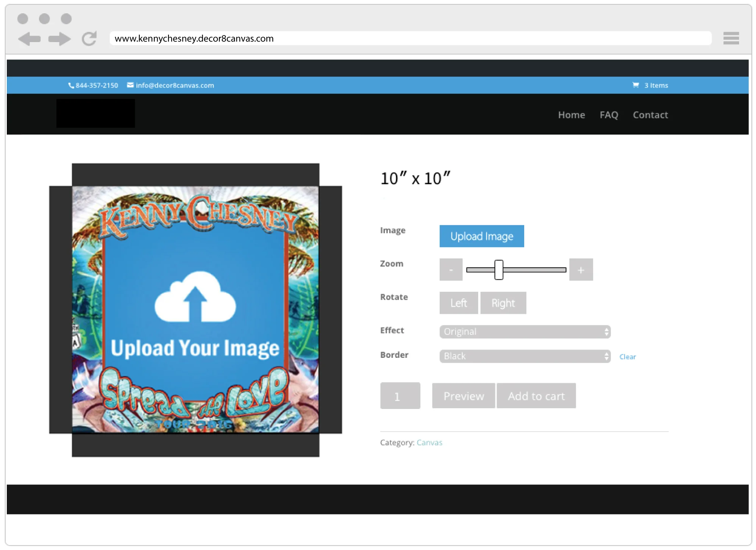Image resolution: width=756 pixels, height=550 pixels.
Task: Click the shopping cart icon
Action: pyautogui.click(x=636, y=85)
